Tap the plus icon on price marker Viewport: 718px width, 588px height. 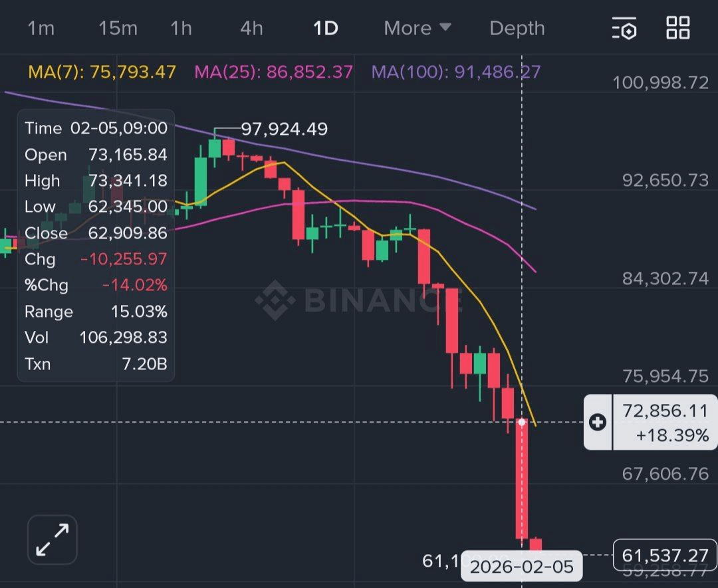(598, 422)
